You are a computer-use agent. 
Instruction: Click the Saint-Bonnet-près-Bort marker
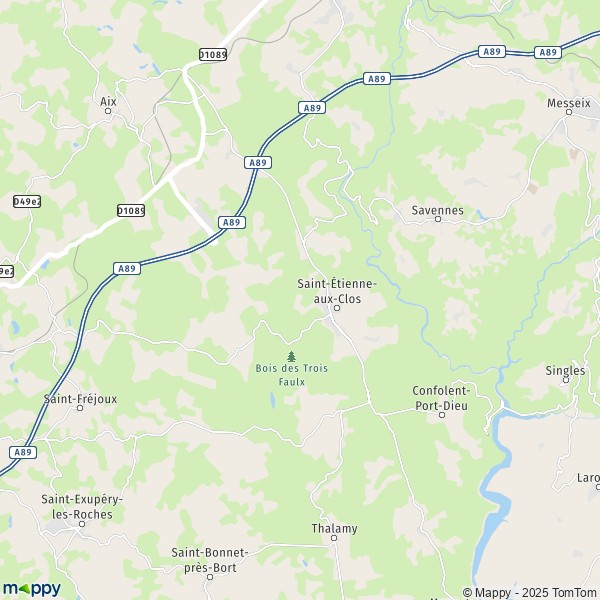[x=210, y=577]
